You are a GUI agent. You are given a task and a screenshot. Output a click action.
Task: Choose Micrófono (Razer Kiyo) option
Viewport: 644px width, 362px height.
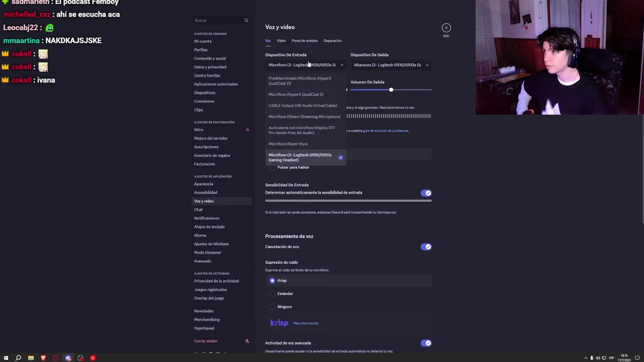(306, 144)
